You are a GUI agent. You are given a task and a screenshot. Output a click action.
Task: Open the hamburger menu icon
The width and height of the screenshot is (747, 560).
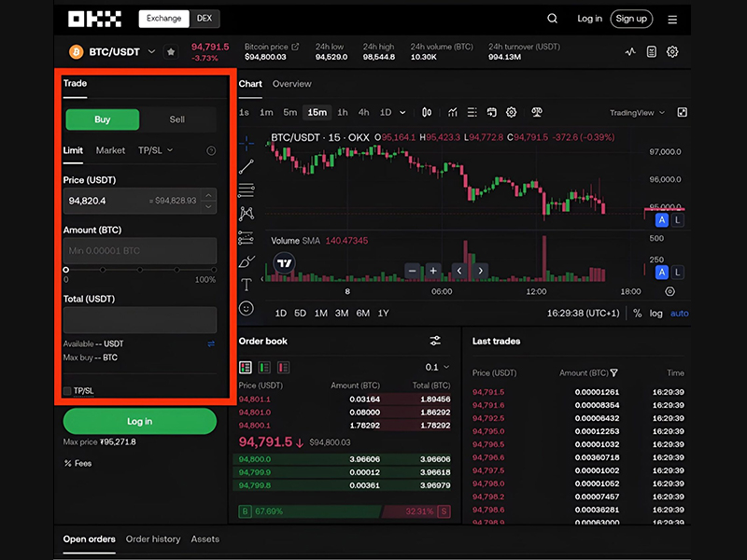coord(672,20)
